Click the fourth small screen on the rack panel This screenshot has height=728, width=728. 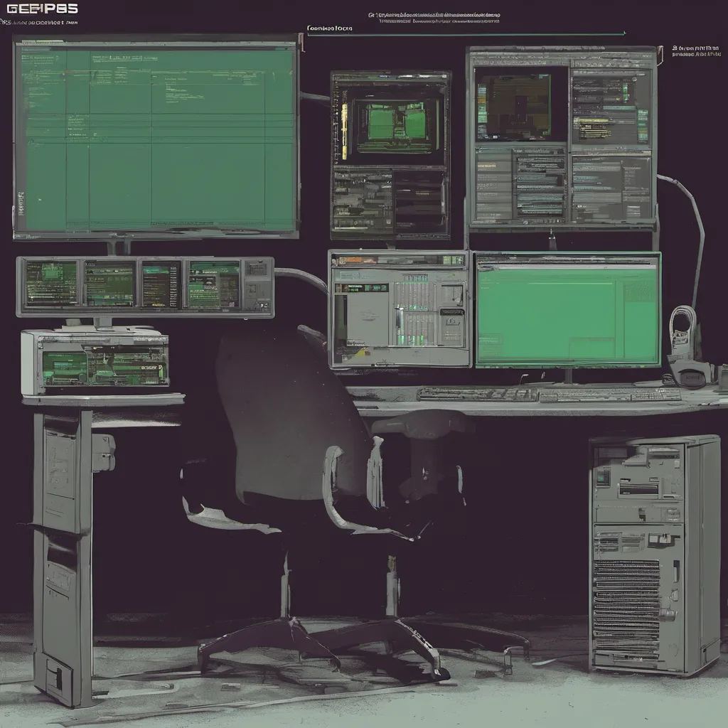(213, 284)
